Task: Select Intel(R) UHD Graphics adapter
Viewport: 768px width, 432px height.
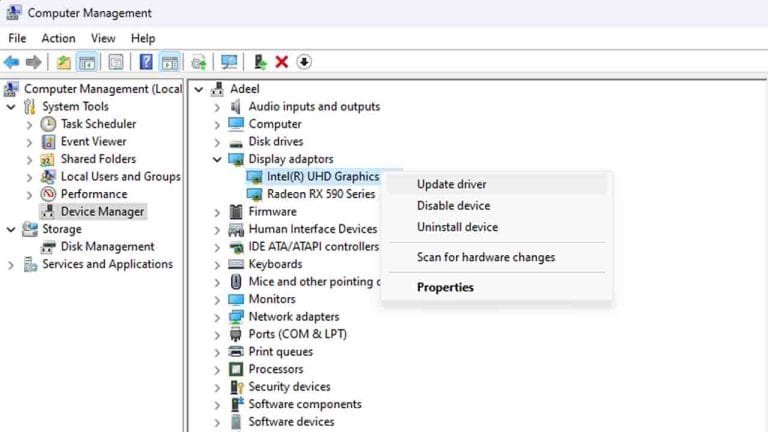Action: [323, 176]
